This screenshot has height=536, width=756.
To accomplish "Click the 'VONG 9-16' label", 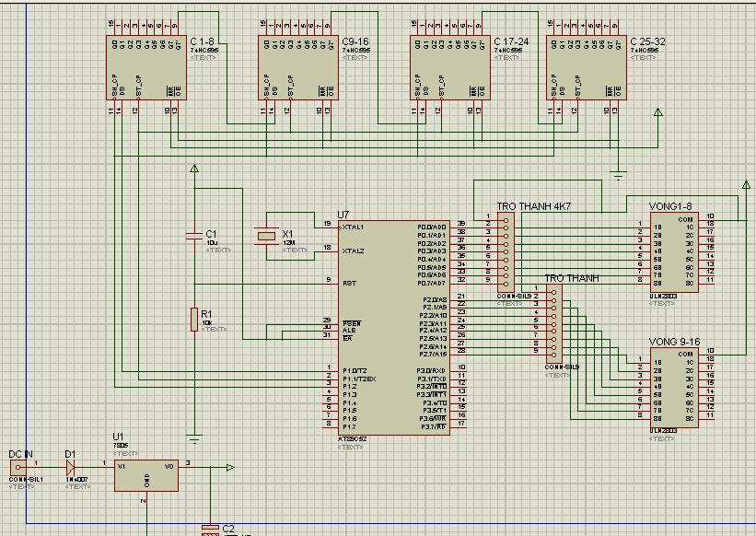I will click(674, 342).
